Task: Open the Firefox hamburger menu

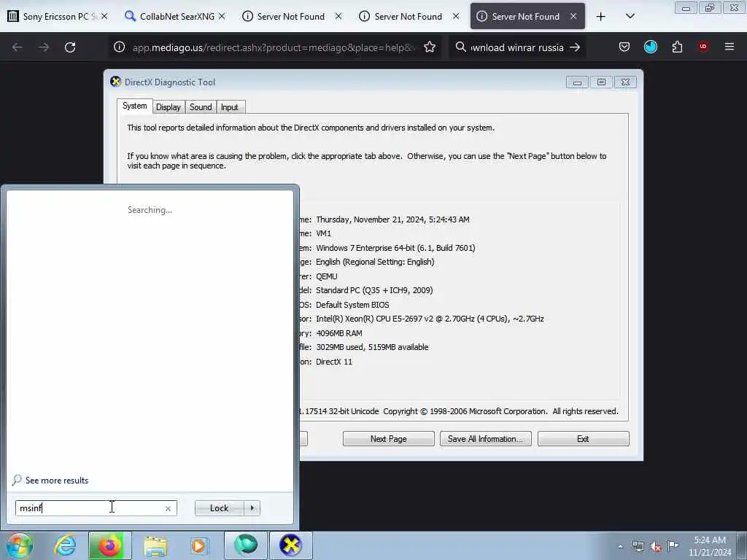Action: [729, 47]
